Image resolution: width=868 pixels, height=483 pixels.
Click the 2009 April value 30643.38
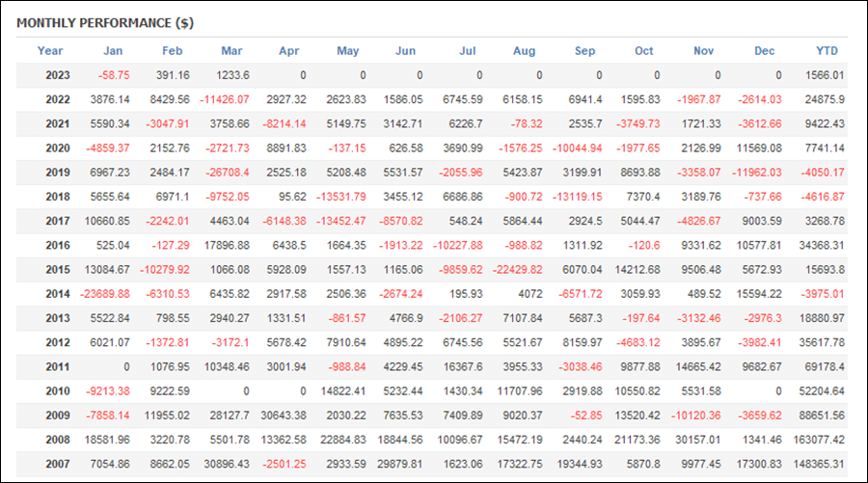tap(284, 416)
